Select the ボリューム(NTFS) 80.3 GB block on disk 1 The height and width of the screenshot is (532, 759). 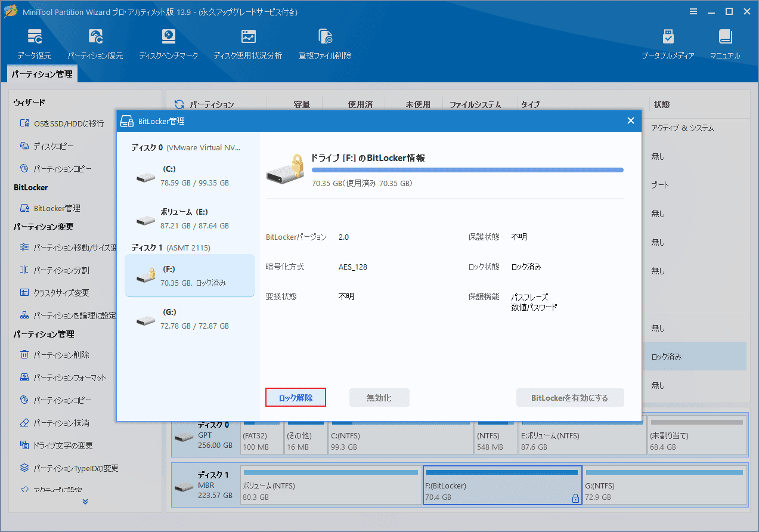click(x=331, y=485)
